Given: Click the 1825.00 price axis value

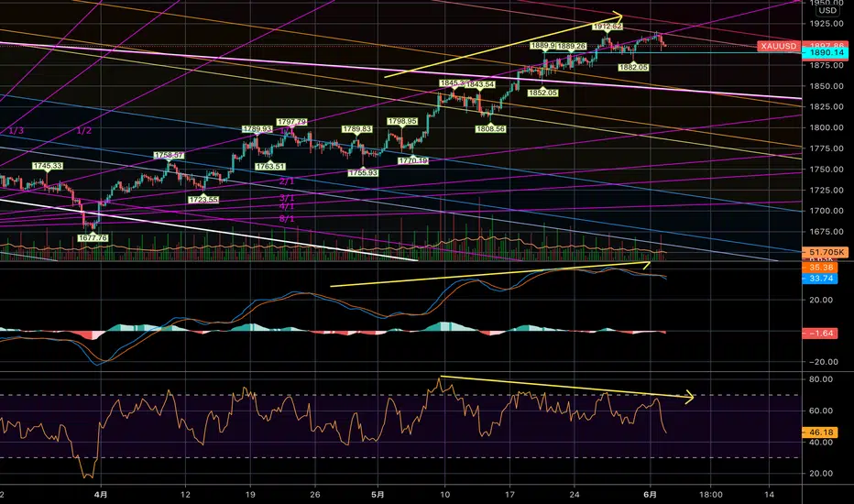Looking at the screenshot, I should pos(827,107).
